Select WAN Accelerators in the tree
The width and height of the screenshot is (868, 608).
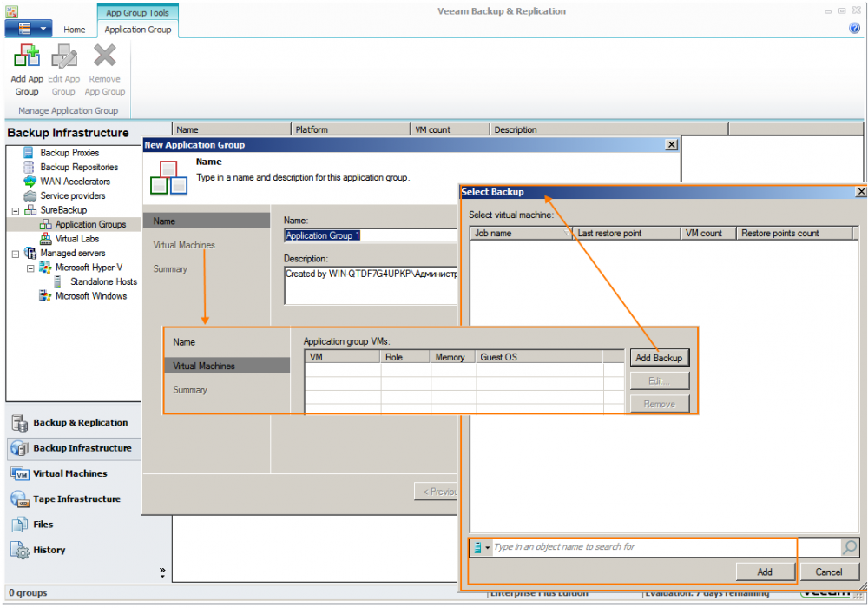(x=75, y=181)
